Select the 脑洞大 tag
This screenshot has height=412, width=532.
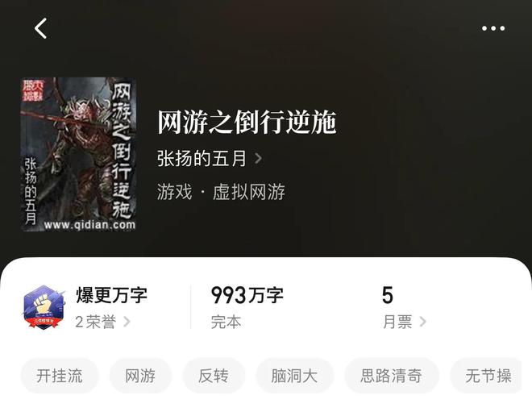coord(294,376)
